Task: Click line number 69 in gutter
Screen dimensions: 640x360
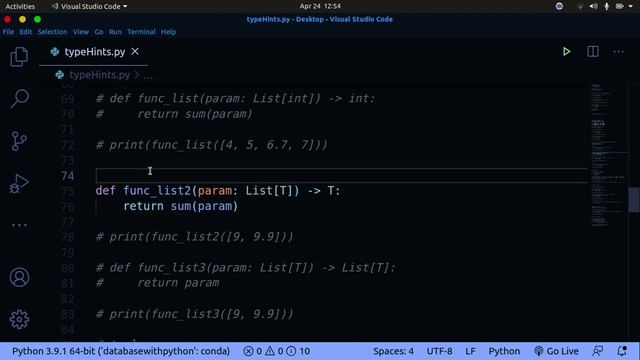Action: 67,99
